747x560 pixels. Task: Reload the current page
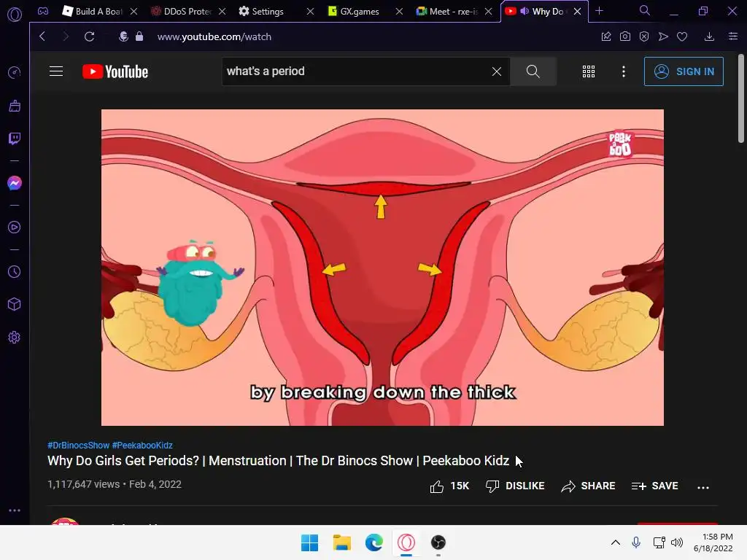(89, 36)
